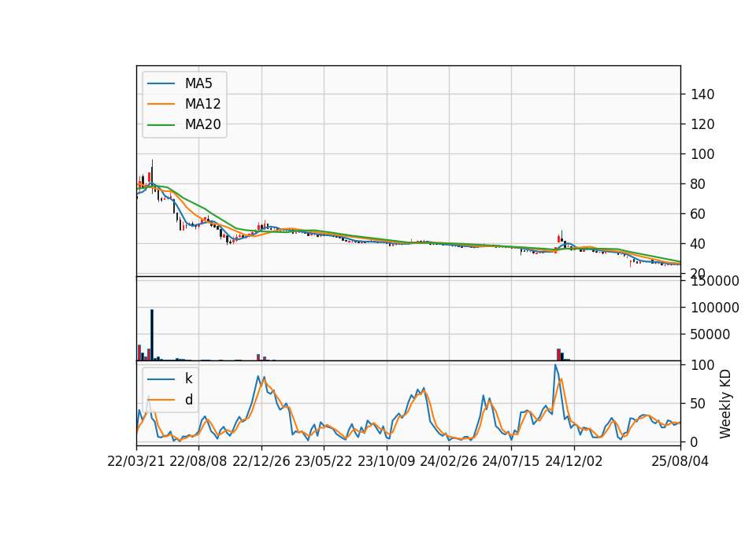Click the 25/08/04 date label
756x543 pixels.
tap(680, 461)
